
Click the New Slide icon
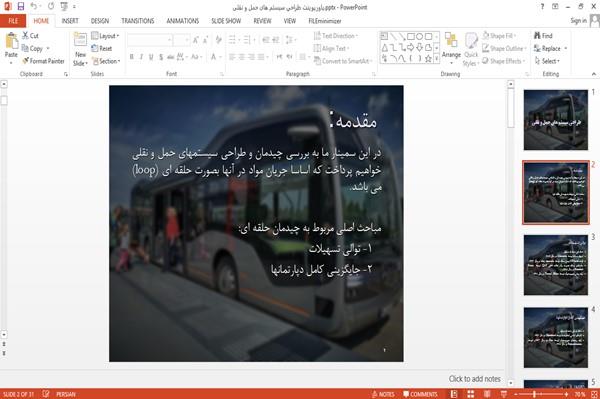pyautogui.click(x=80, y=41)
